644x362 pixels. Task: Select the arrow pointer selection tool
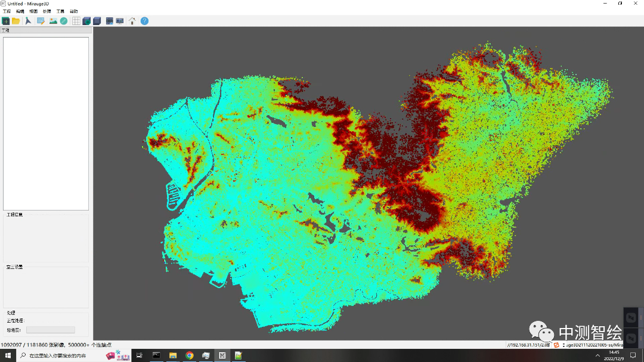pyautogui.click(x=28, y=21)
